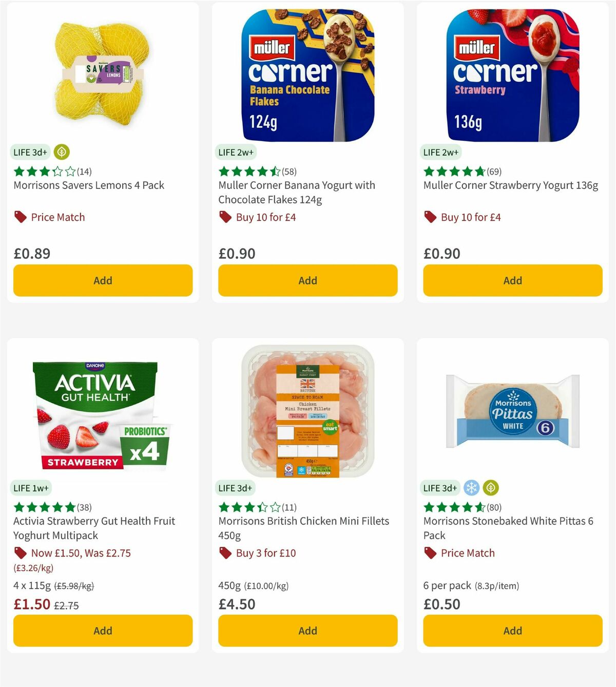Click the Price Match tag icon under the lemons
The height and width of the screenshot is (687, 616).
[x=18, y=217]
